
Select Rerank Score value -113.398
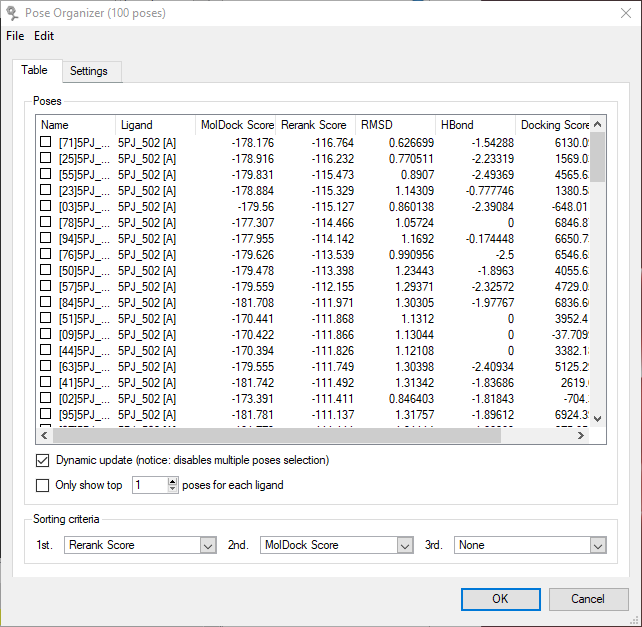pos(332,271)
